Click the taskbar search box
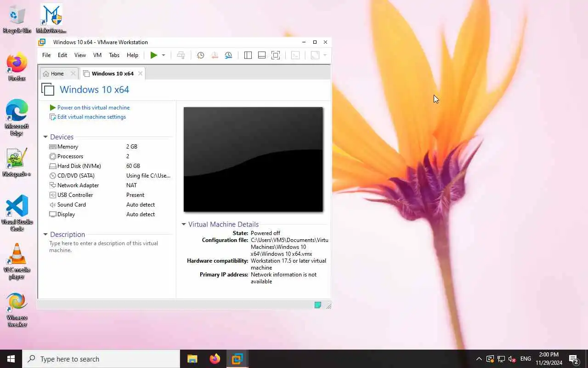The width and height of the screenshot is (588, 368). [101, 359]
